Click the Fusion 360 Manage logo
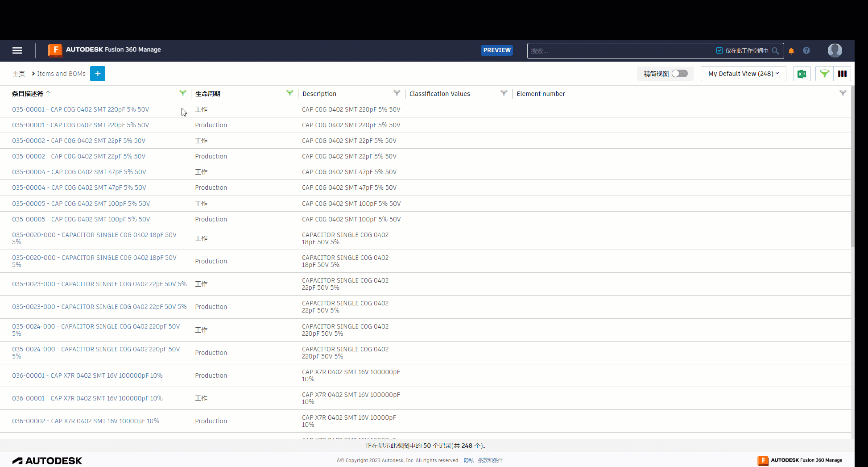The width and height of the screenshot is (868, 467). click(104, 50)
